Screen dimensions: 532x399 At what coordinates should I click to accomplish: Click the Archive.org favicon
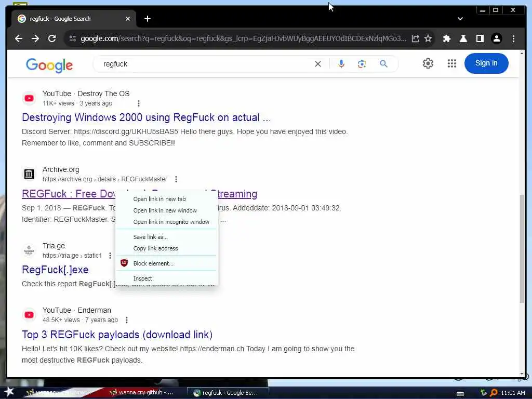29,174
